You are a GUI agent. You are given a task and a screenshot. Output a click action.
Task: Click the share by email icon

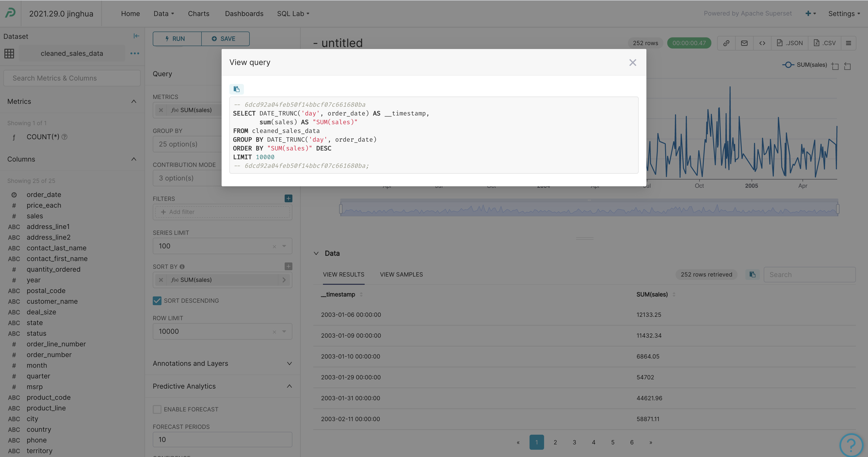tap(744, 43)
